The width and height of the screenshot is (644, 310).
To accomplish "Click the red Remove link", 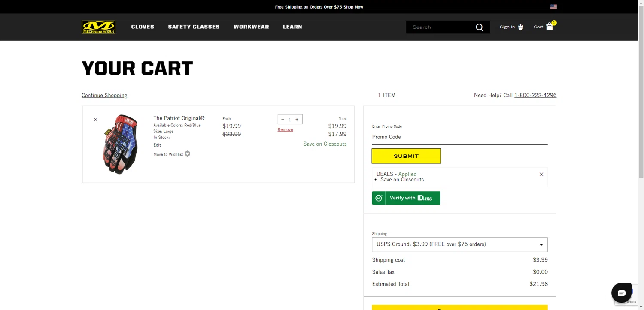I will click(x=285, y=129).
